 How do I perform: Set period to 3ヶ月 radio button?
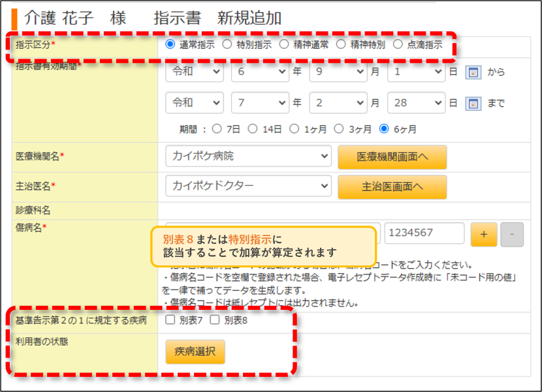click(x=339, y=129)
